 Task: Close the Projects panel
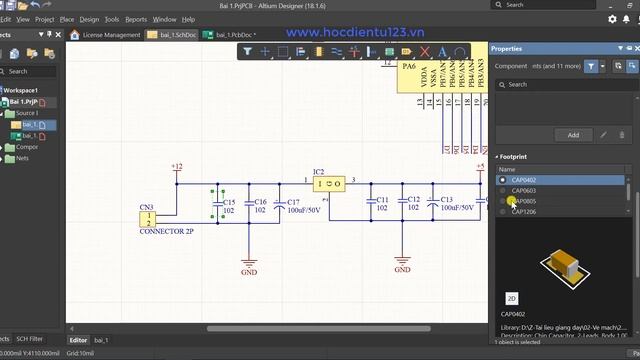point(58,35)
